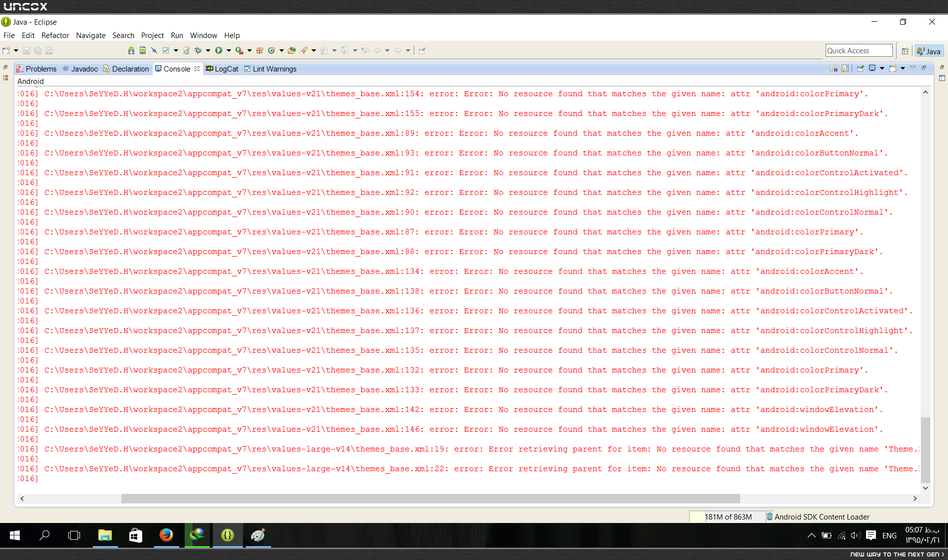Click the New Java Package icon

260,50
